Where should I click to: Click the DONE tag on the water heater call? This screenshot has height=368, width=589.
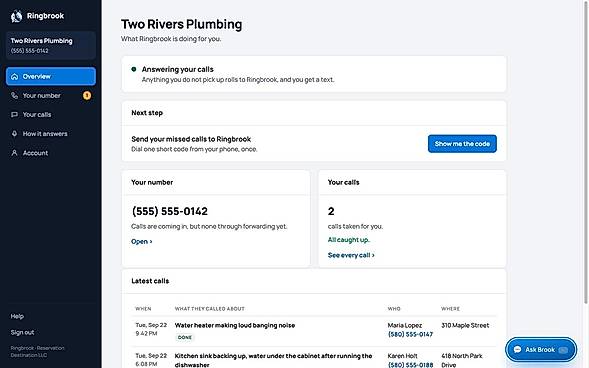tap(184, 338)
